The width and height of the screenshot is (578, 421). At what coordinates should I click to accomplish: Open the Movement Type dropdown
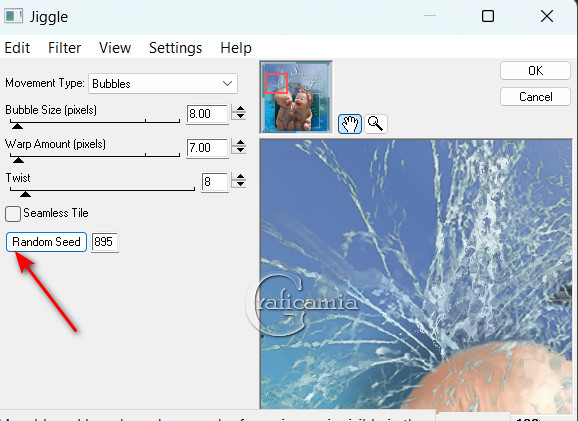point(163,84)
